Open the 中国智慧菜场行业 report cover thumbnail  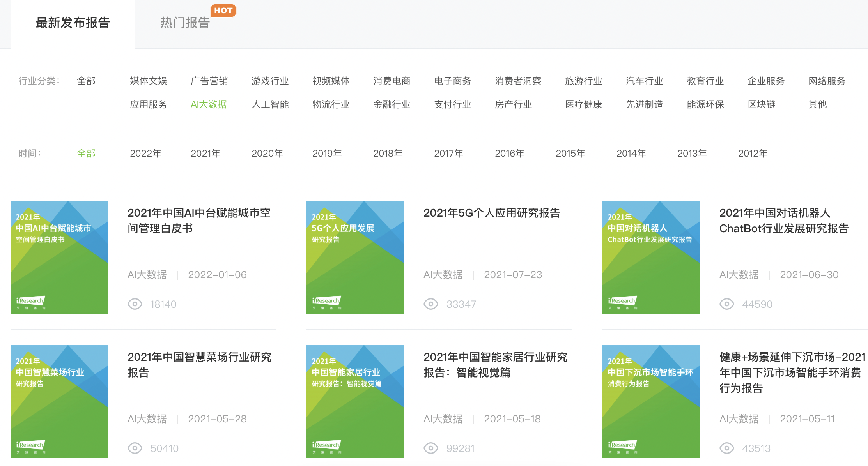click(x=59, y=401)
